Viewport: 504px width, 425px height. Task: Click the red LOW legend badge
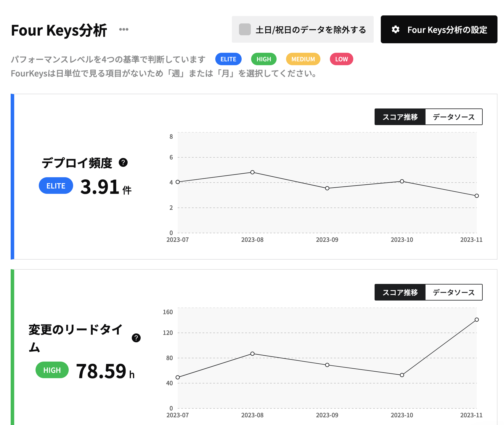tap(341, 59)
